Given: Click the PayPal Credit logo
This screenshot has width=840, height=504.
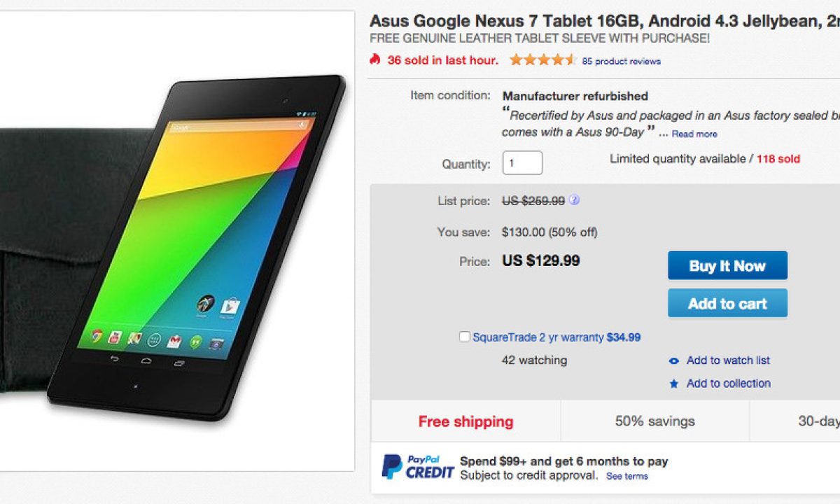Looking at the screenshot, I should (418, 467).
